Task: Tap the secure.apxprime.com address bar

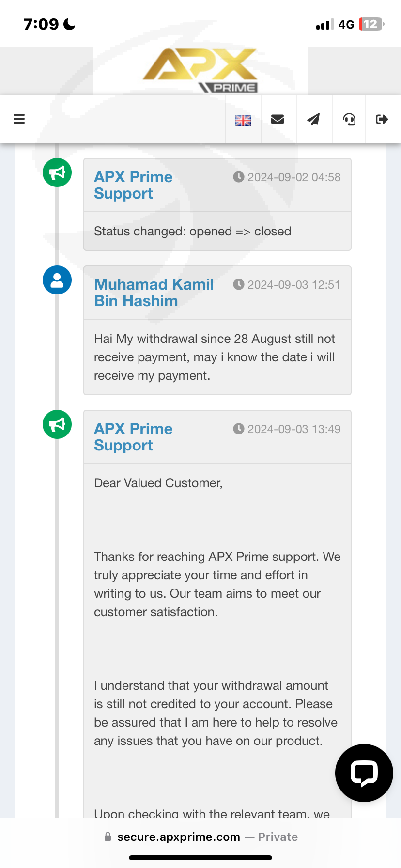Action: 179,837
